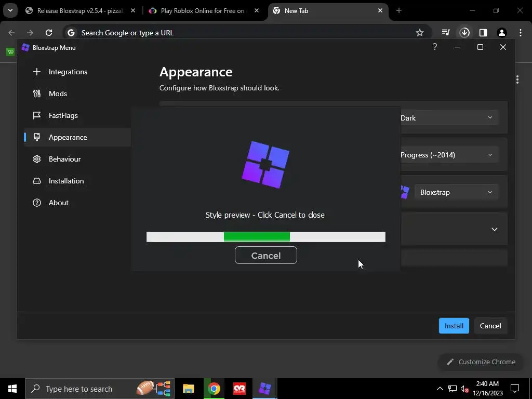532x399 pixels.
Task: Open Chrome media controls icon
Action: click(x=446, y=33)
